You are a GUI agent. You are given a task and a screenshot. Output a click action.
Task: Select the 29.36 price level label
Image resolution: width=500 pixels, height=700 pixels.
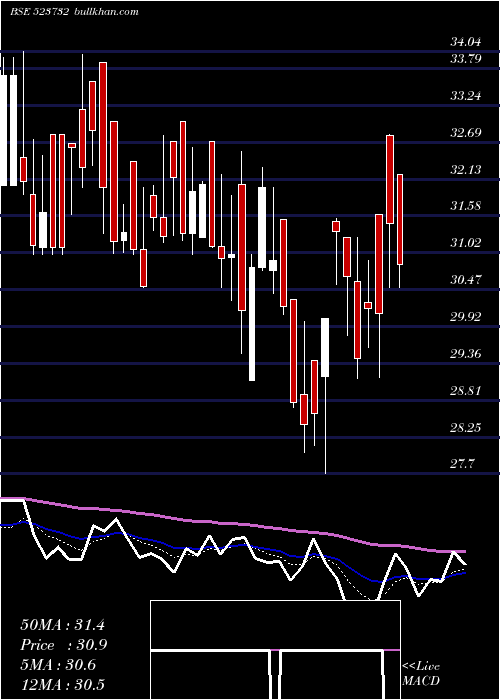click(x=466, y=354)
